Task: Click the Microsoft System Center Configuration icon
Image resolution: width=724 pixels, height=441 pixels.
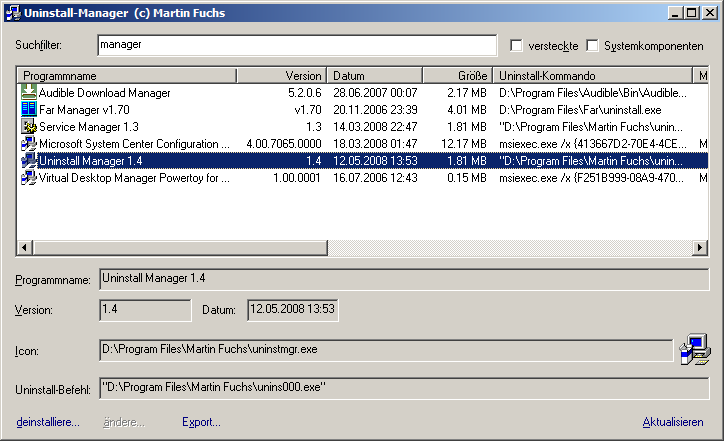Action: coord(29,143)
